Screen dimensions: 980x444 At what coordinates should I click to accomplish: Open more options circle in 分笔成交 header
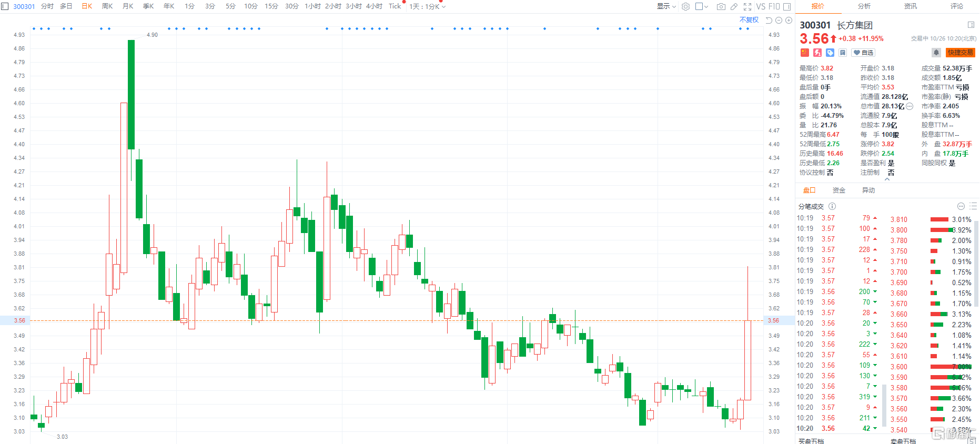[x=961, y=206]
